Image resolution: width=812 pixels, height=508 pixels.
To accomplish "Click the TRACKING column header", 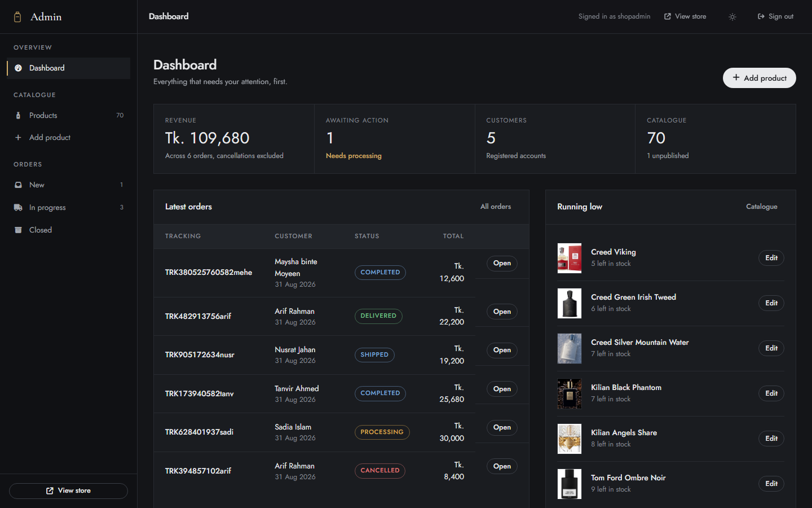I will (183, 236).
